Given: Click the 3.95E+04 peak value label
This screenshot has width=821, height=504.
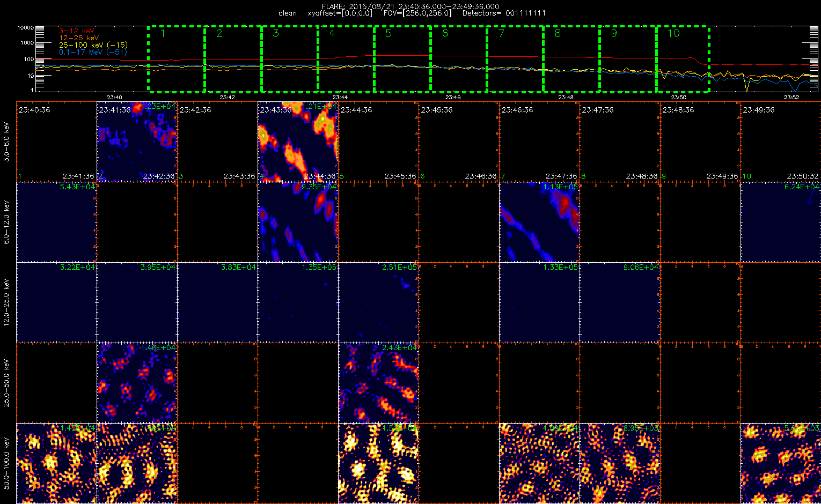Looking at the screenshot, I should [x=158, y=267].
